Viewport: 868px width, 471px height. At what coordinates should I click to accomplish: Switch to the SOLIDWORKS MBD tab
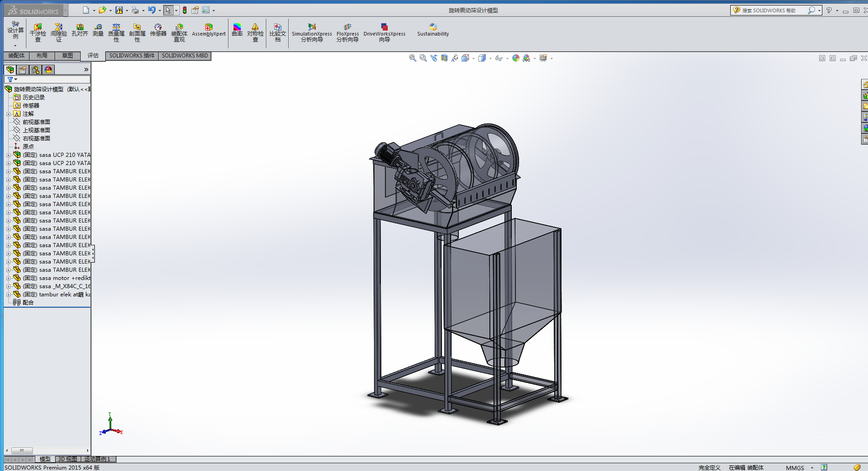[x=185, y=56]
